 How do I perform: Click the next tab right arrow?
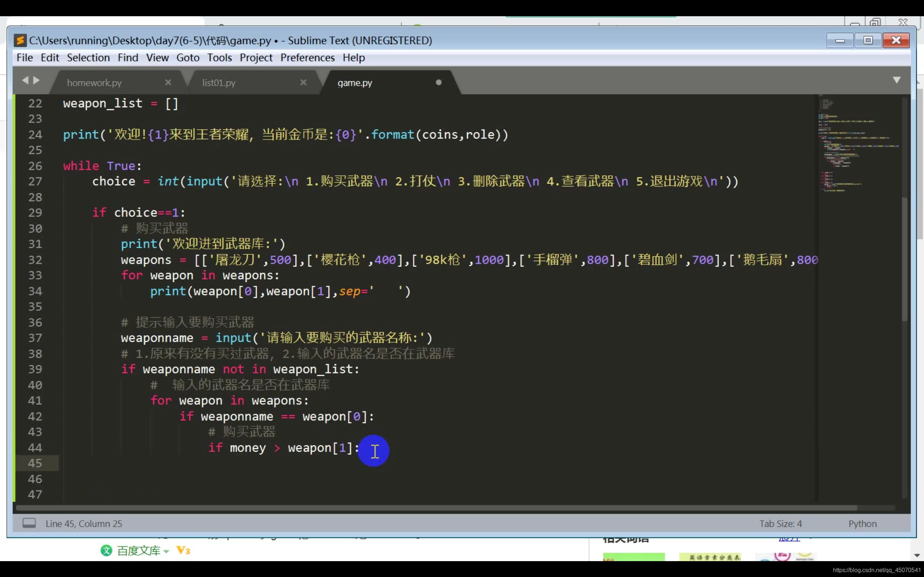tap(37, 80)
